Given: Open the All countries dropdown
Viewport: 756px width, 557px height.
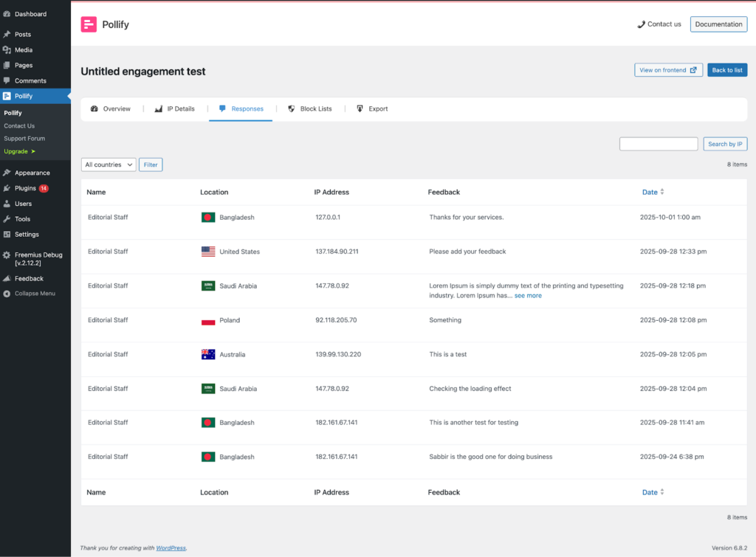Looking at the screenshot, I should [109, 165].
